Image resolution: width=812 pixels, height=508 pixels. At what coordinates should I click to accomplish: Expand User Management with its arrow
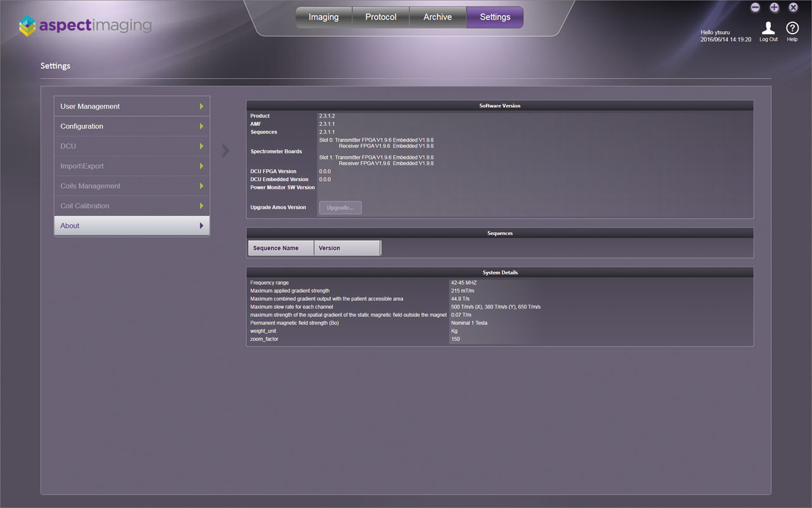click(202, 107)
